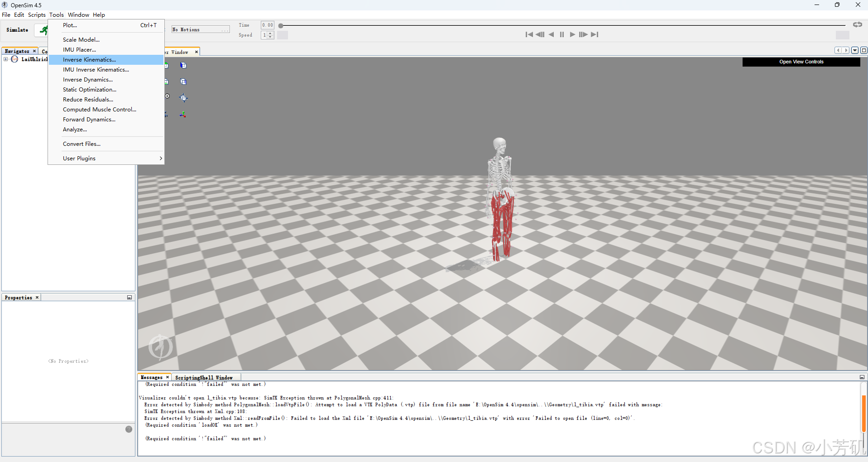Click the pause playback control
Image resolution: width=868 pixels, height=462 pixels.
(x=561, y=34)
